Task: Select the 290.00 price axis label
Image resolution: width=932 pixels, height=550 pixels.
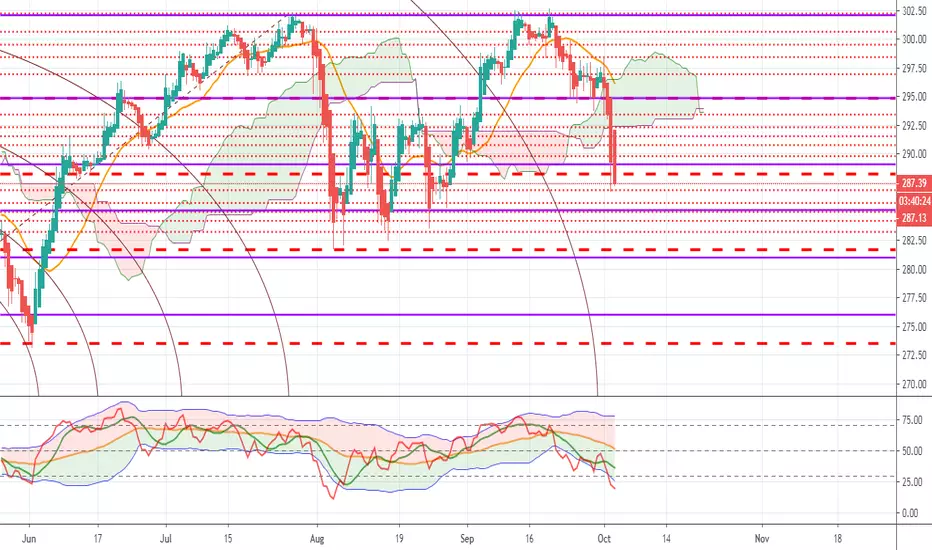Action: pyautogui.click(x=914, y=154)
